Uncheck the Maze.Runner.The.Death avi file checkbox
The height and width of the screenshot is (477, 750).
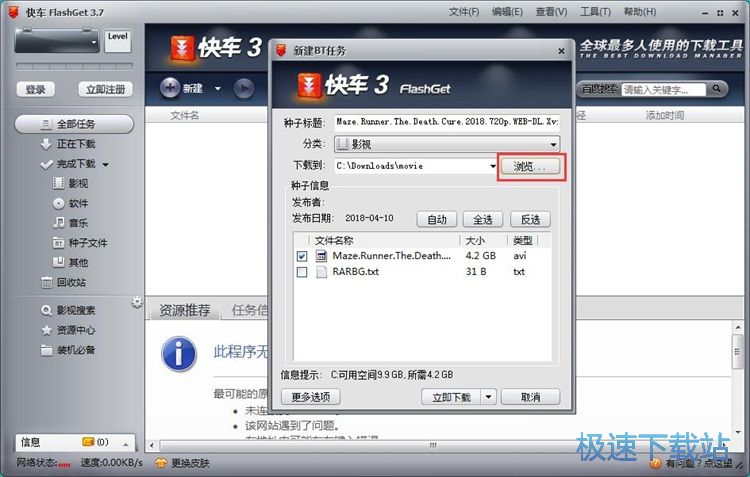click(x=302, y=256)
